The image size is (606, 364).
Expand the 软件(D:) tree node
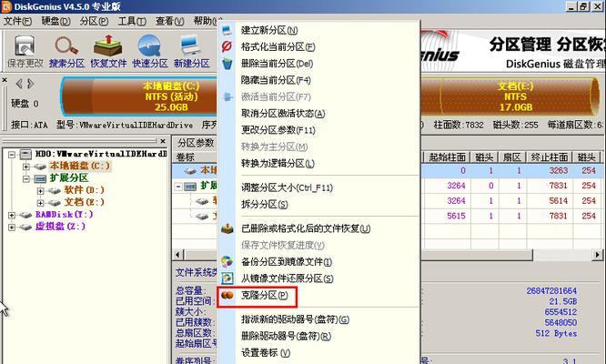pyautogui.click(x=40, y=190)
